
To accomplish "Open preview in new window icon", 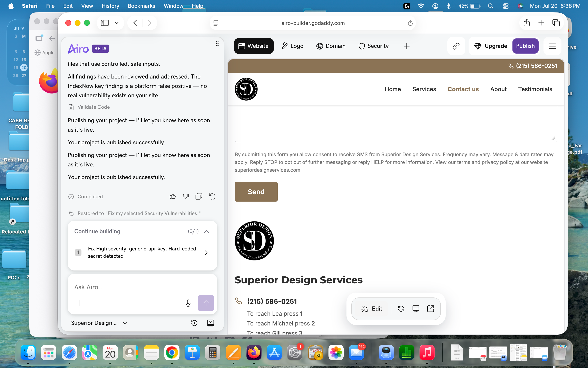I will point(431,309).
